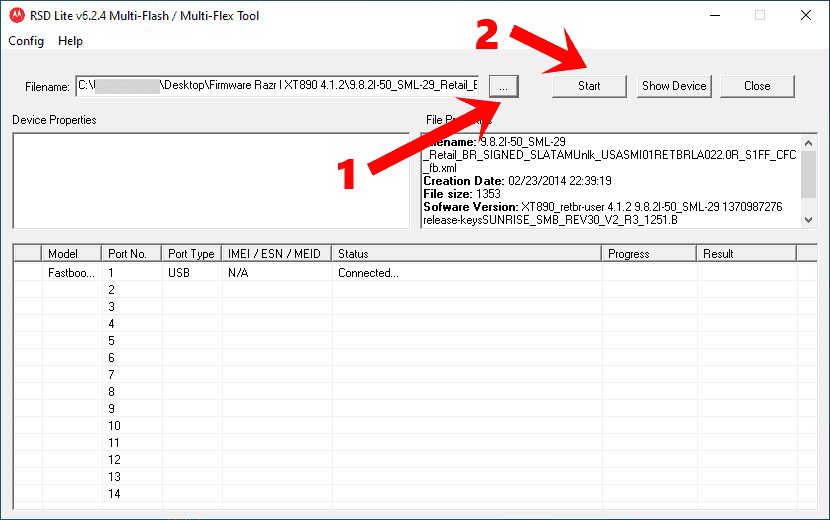Select port number 4 row
The image size is (830, 520).
(x=416, y=324)
